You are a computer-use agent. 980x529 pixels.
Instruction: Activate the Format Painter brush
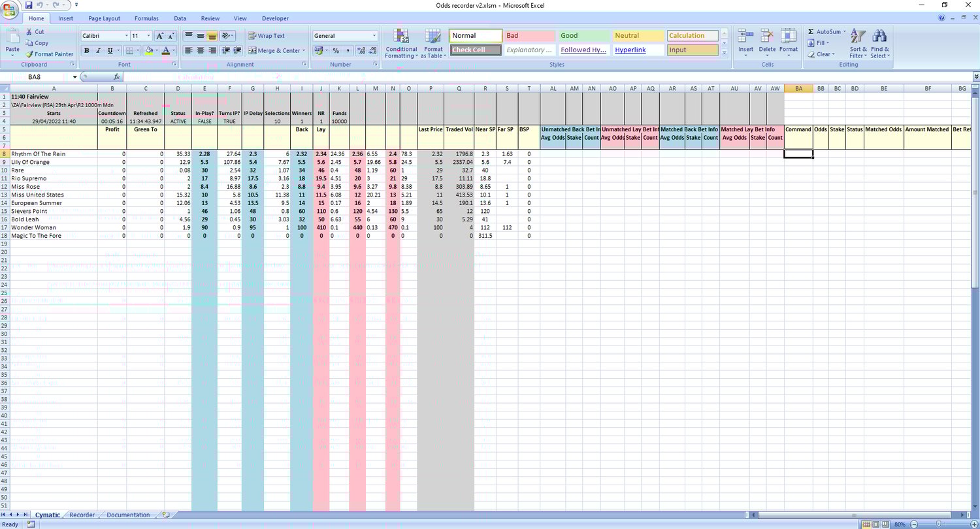(50, 54)
